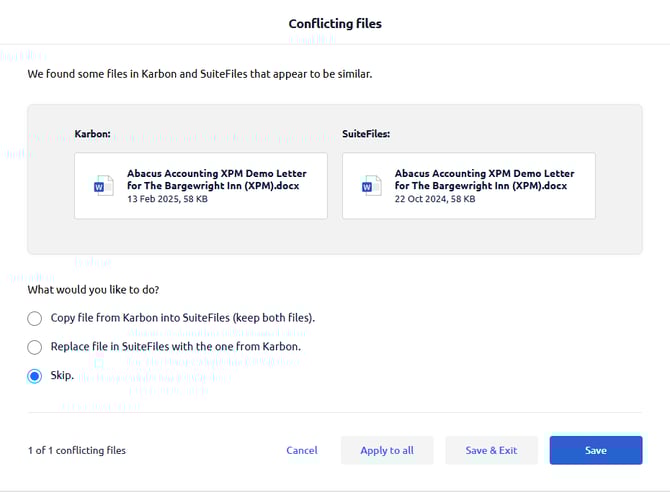Click the SuiteFiles file name text
The width and height of the screenshot is (670, 492).
pos(484,179)
